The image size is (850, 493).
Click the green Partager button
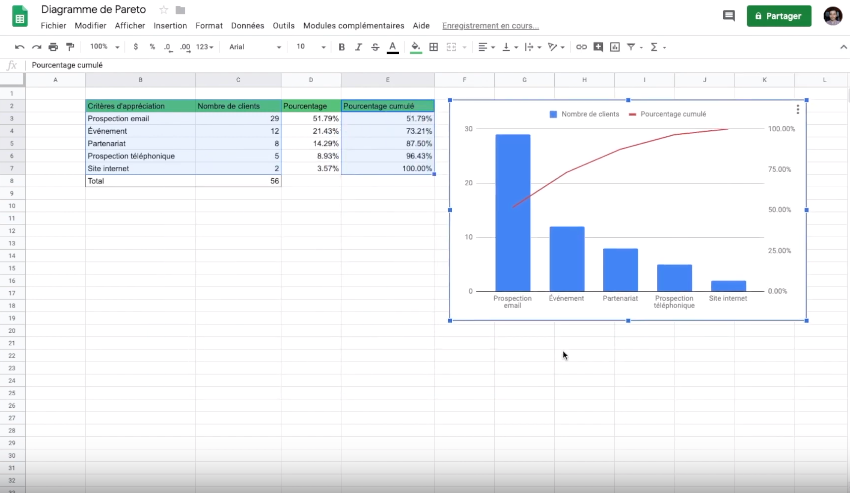click(x=779, y=16)
